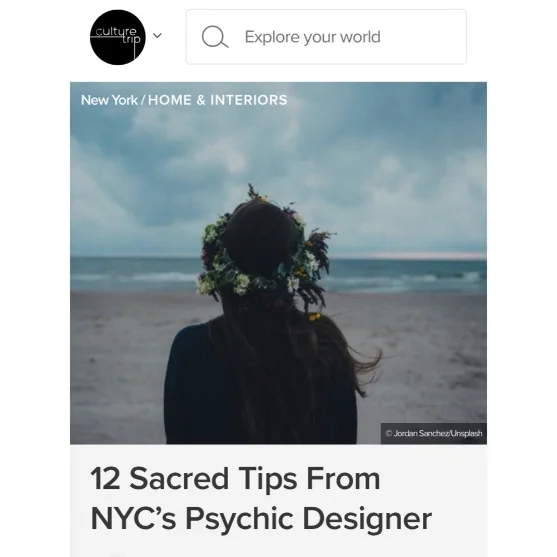
Task: Click the word 'Designer' in the title
Action: pos(367,519)
